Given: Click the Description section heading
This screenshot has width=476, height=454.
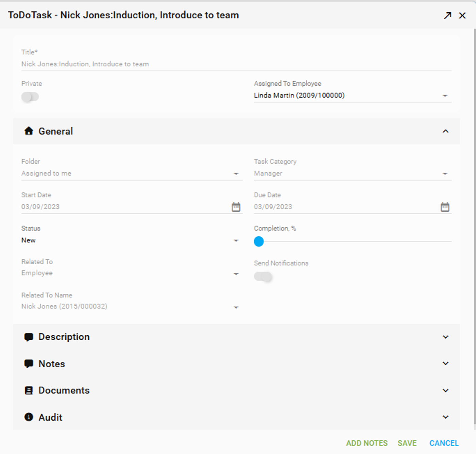Looking at the screenshot, I should pos(64,337).
